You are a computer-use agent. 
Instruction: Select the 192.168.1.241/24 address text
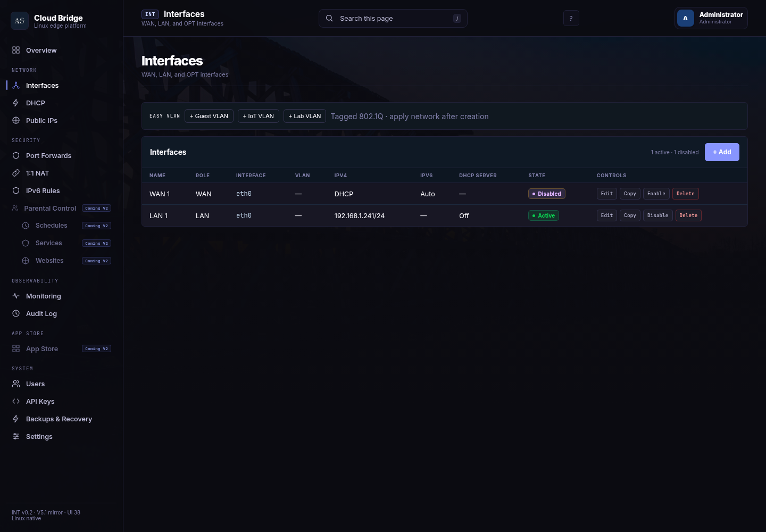click(360, 215)
